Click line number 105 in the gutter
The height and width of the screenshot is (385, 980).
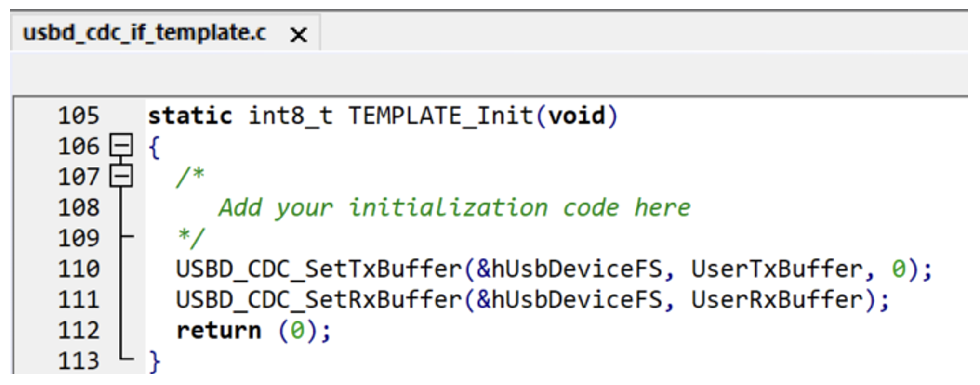79,115
